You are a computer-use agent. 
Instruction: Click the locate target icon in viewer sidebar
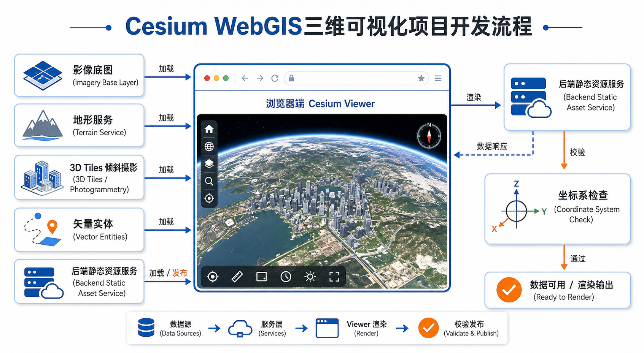click(x=209, y=198)
